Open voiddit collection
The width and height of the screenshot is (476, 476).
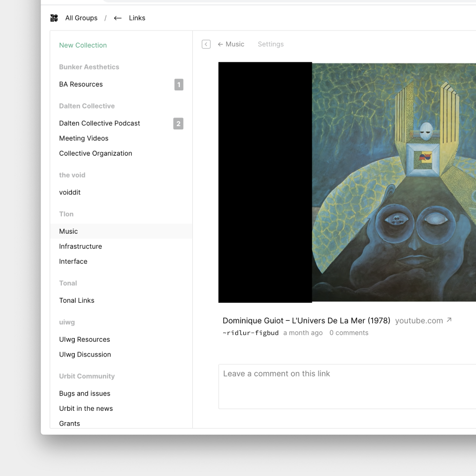pyautogui.click(x=70, y=192)
